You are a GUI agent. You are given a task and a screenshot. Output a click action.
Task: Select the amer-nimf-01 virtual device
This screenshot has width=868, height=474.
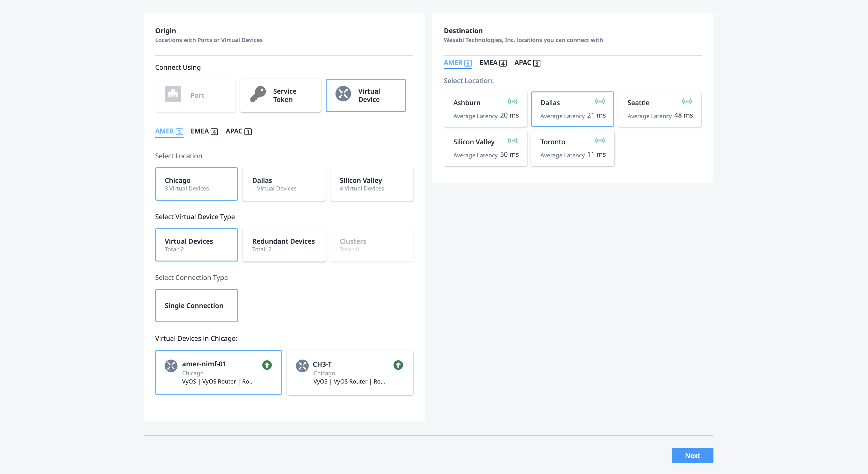click(x=218, y=373)
